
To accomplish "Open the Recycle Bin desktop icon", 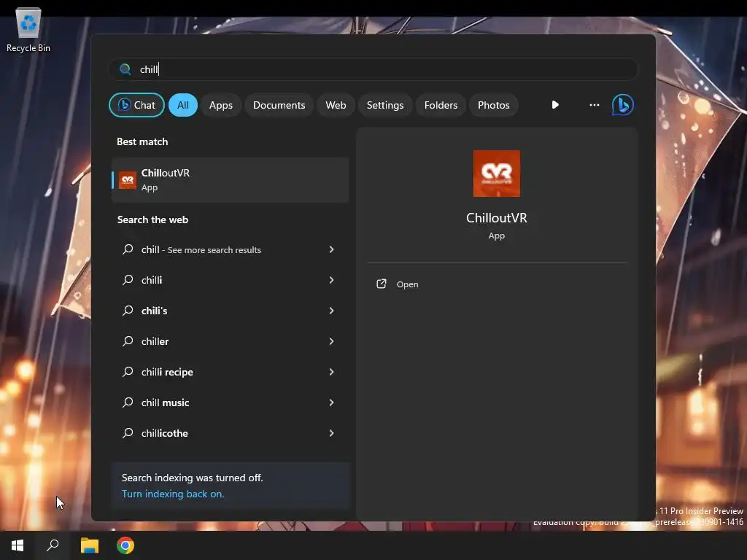I will click(x=28, y=30).
